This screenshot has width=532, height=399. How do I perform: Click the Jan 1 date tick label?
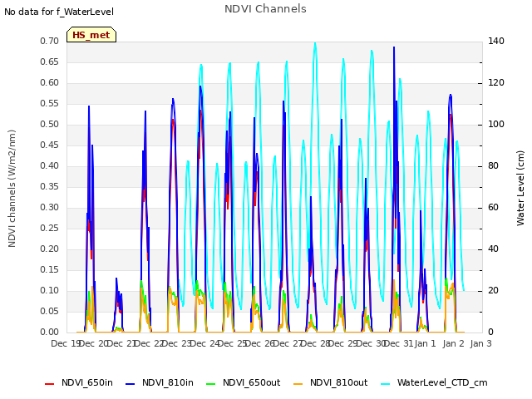[425, 343]
